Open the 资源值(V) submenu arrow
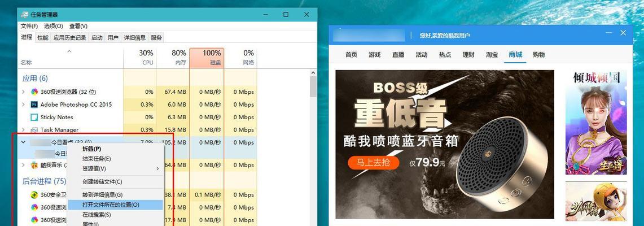This screenshot has height=226, width=644. point(157,168)
